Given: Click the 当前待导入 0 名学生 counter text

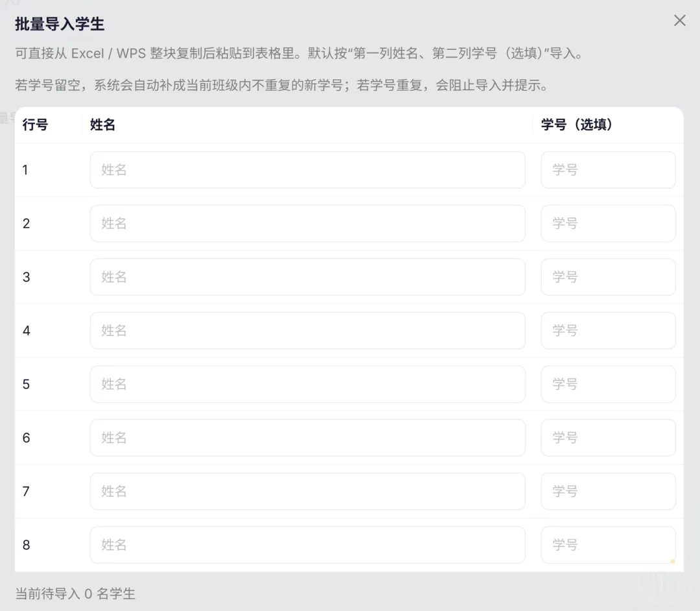Looking at the screenshot, I should [73, 593].
